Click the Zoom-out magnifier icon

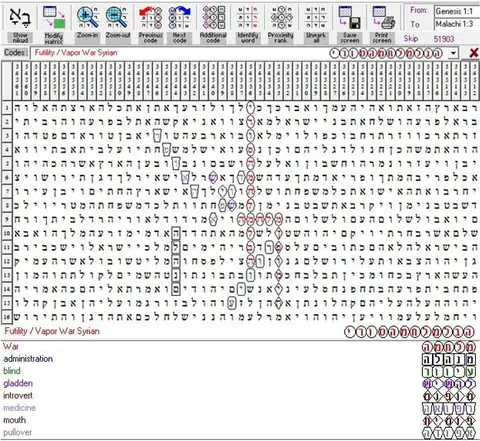(x=116, y=18)
